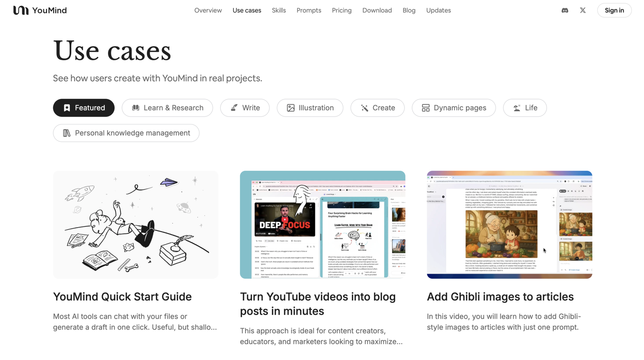Viewport: 644px width, 360px height.
Task: Visit the Blog link
Action: pyautogui.click(x=409, y=10)
